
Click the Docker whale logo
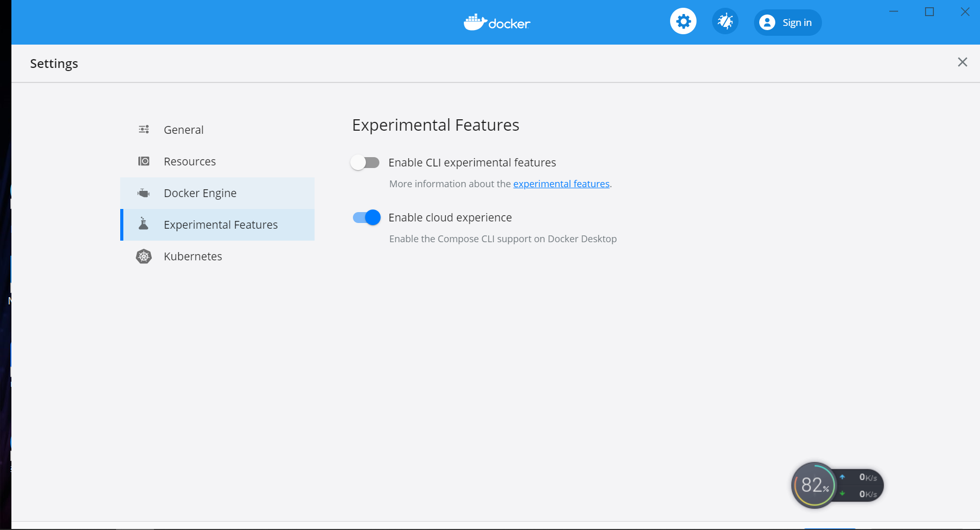click(497, 22)
